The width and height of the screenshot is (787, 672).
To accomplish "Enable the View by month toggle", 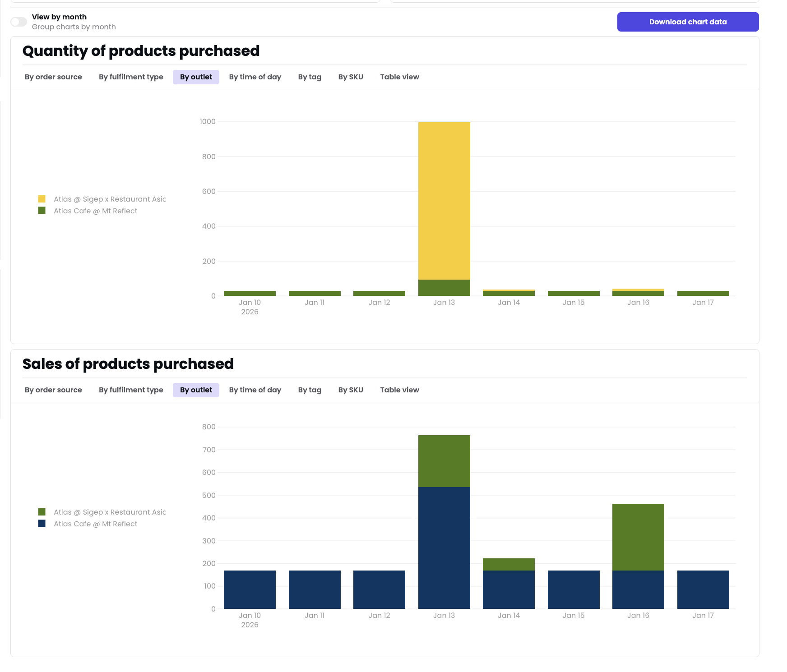I will 19,22.
